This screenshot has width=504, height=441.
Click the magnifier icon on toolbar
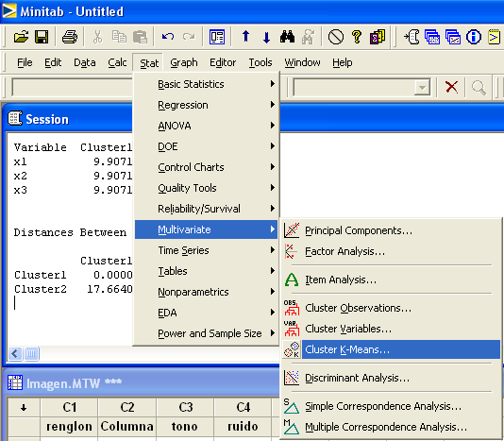tap(479, 87)
